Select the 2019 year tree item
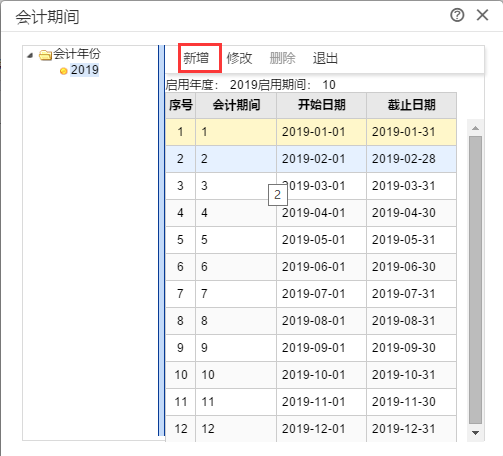The width and height of the screenshot is (503, 456). 85,70
